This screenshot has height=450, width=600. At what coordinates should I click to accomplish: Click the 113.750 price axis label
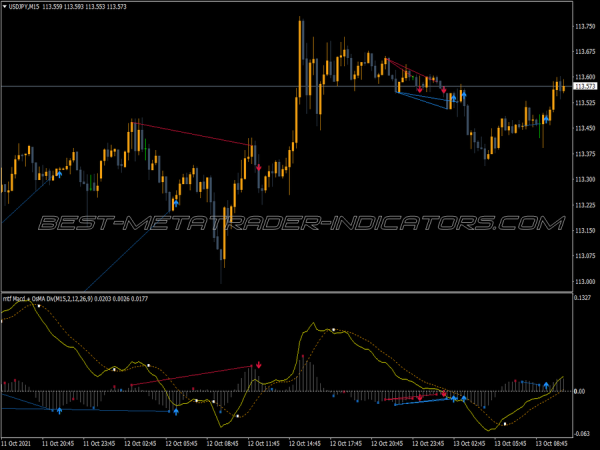coord(585,26)
